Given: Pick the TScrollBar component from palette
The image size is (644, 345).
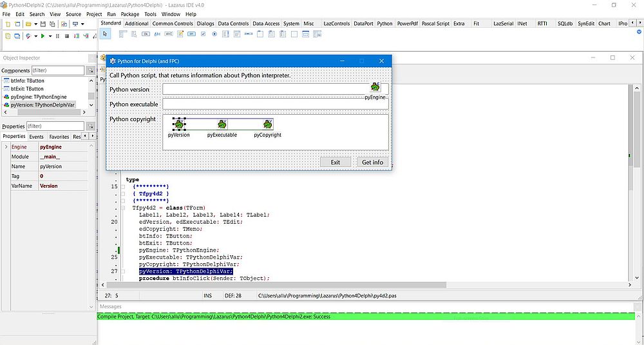Looking at the screenshot, I should click(249, 34).
